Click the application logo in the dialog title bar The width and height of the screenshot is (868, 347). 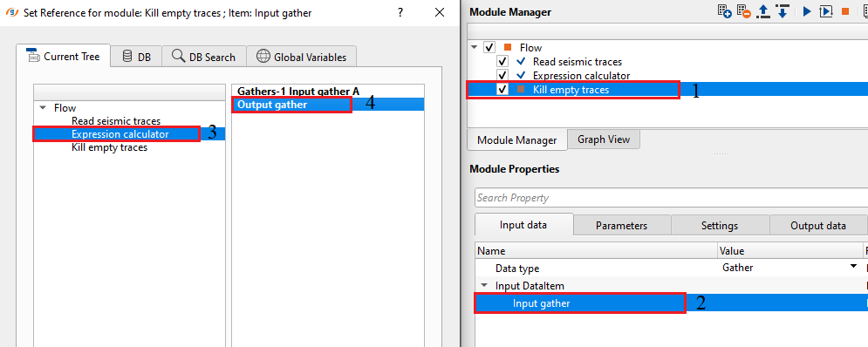12,12
